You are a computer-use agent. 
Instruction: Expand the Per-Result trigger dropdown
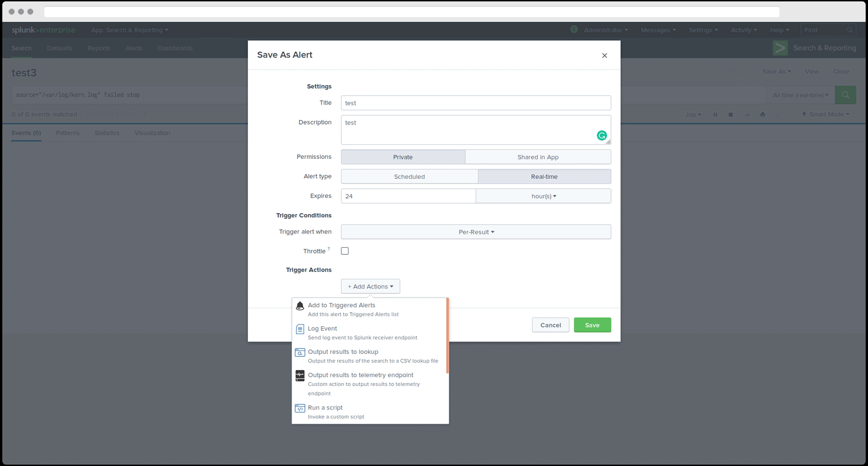pyautogui.click(x=476, y=232)
